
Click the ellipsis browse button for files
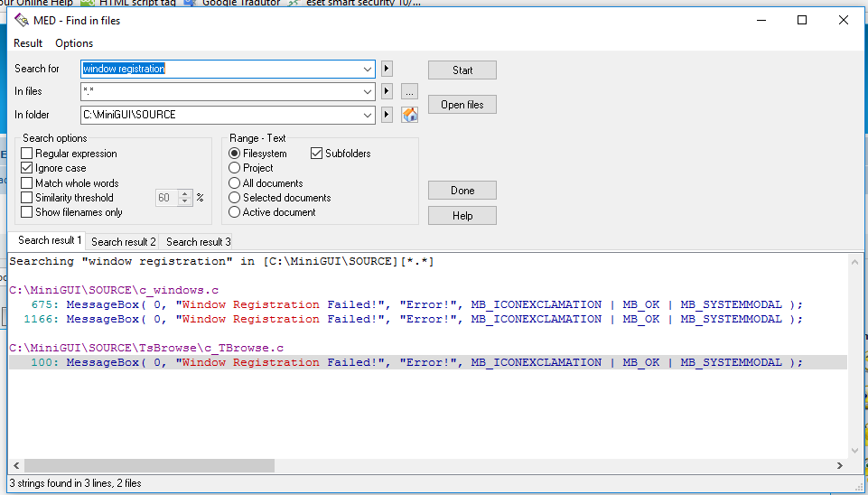click(x=409, y=91)
